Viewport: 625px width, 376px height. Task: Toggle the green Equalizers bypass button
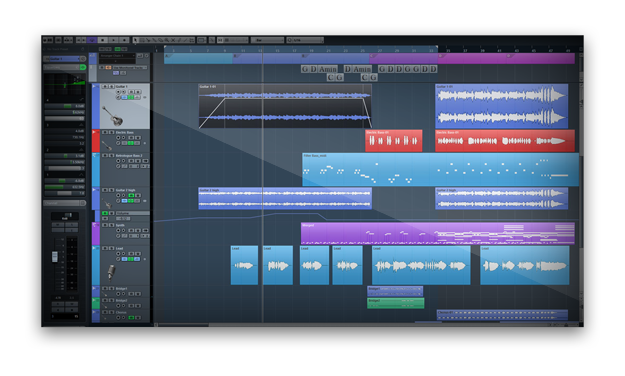[x=83, y=67]
